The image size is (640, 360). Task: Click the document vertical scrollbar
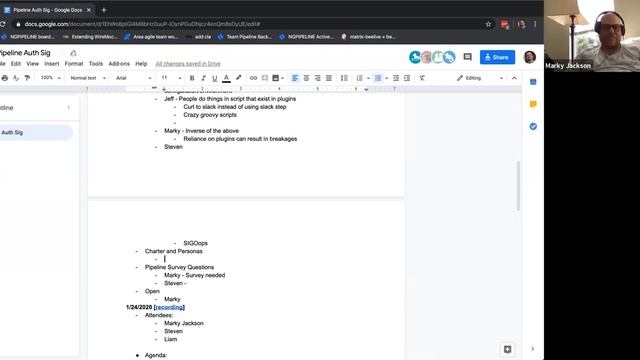[x=518, y=186]
